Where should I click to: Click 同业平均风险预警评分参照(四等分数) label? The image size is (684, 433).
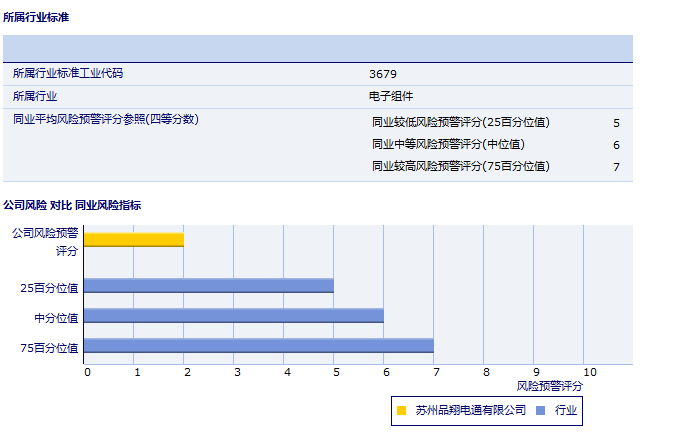(x=106, y=120)
